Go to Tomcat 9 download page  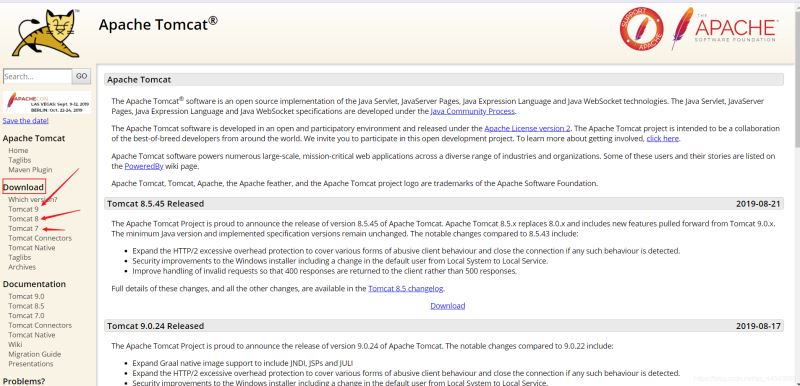pos(23,209)
